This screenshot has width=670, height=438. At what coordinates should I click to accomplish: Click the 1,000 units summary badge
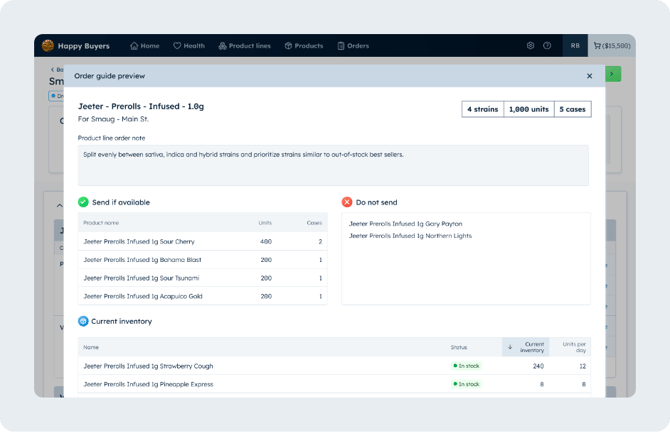(x=529, y=109)
